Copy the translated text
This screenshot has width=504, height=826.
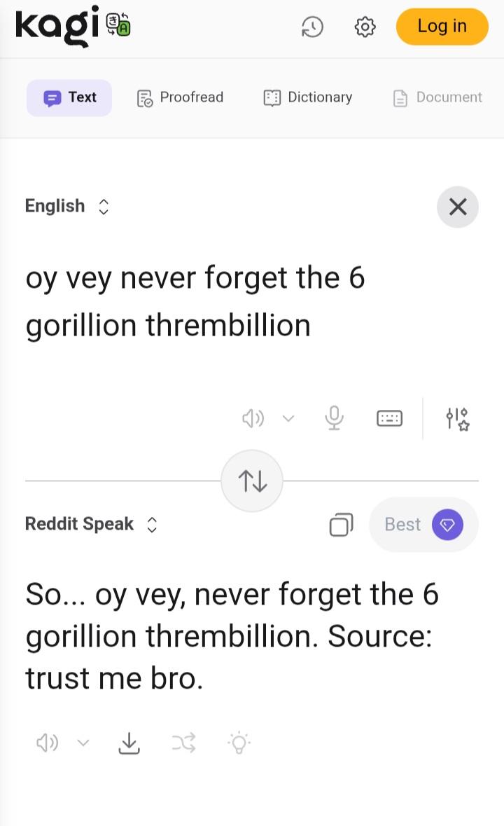(x=341, y=524)
